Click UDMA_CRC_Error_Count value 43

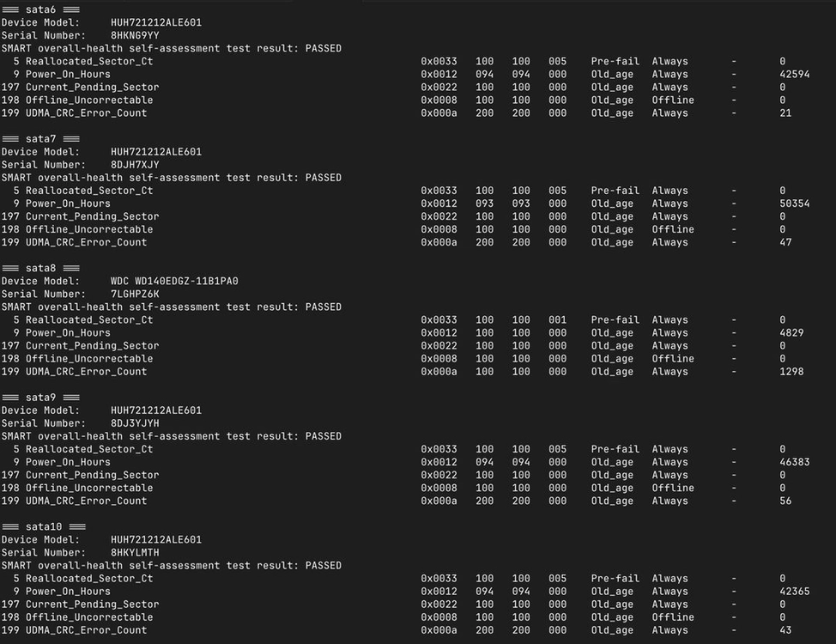click(x=785, y=630)
